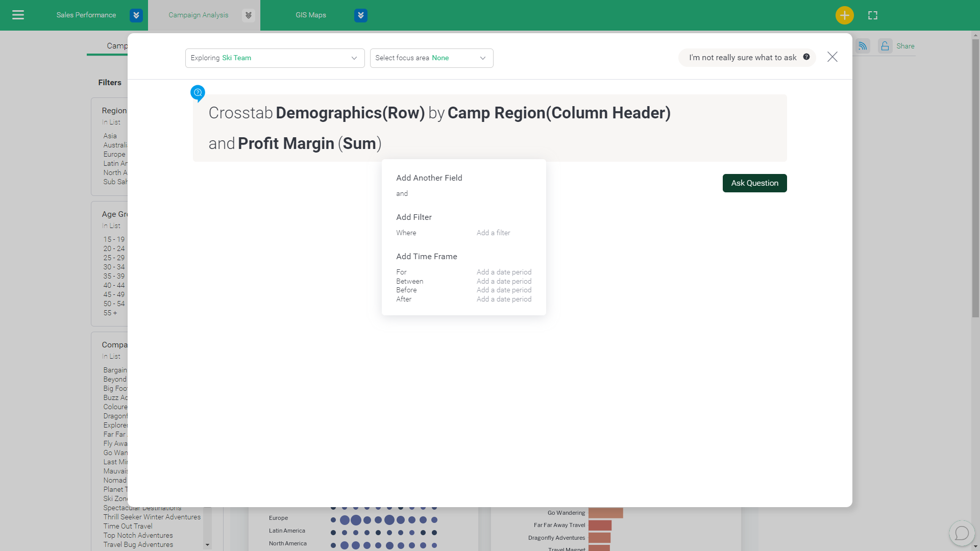The width and height of the screenshot is (980, 551).
Task: Select 45 - 49 age group
Action: pyautogui.click(x=114, y=294)
